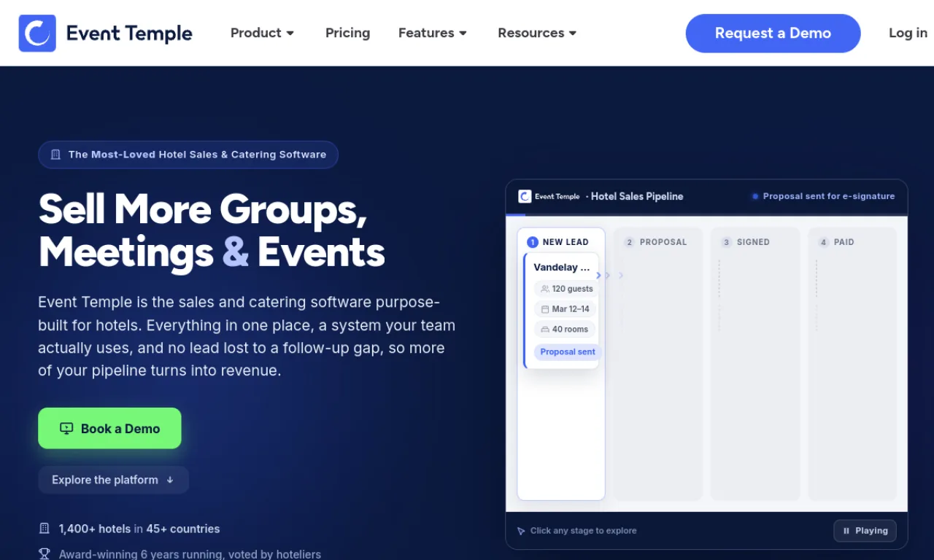
Task: Click the building icon beside 1,400+ hotels
Action: (45, 529)
